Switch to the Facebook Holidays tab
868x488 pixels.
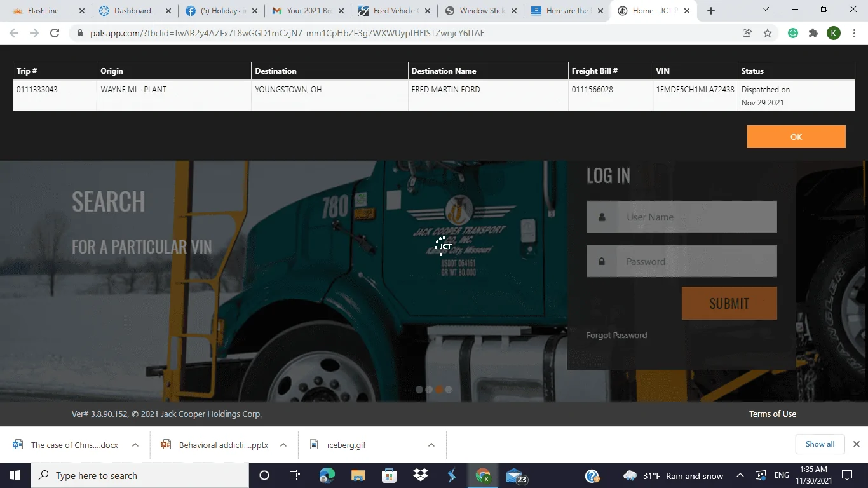[220, 11]
